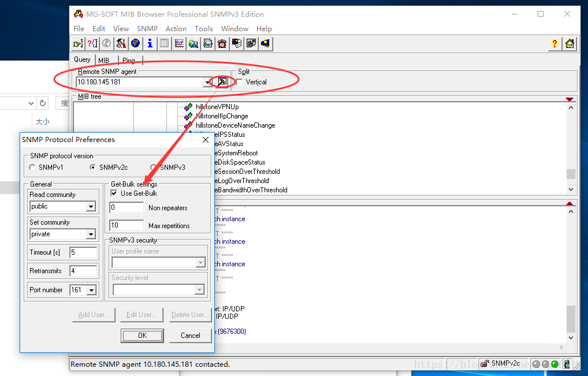
Task: Click the hillstoneVPNUp notification node icon
Action: point(188,107)
